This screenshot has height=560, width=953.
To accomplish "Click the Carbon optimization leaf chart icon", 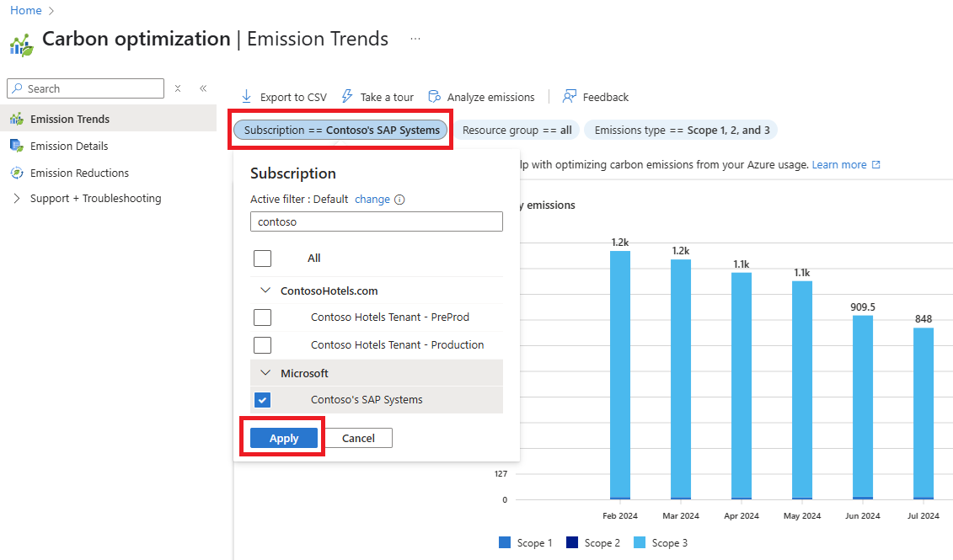I will click(21, 45).
